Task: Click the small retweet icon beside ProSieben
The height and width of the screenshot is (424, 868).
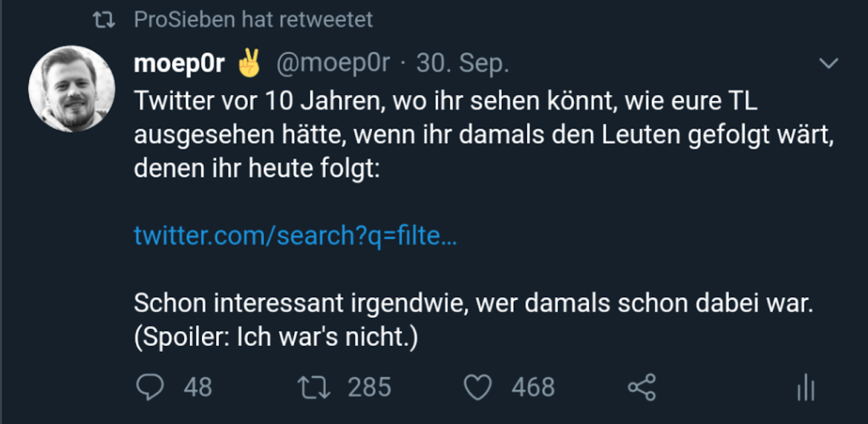Action: (103, 20)
